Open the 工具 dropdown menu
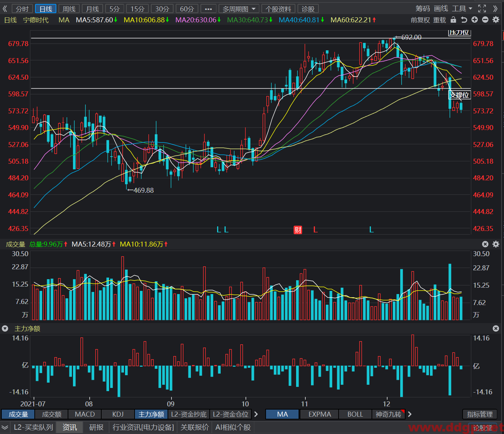The image size is (504, 434). pos(462,9)
